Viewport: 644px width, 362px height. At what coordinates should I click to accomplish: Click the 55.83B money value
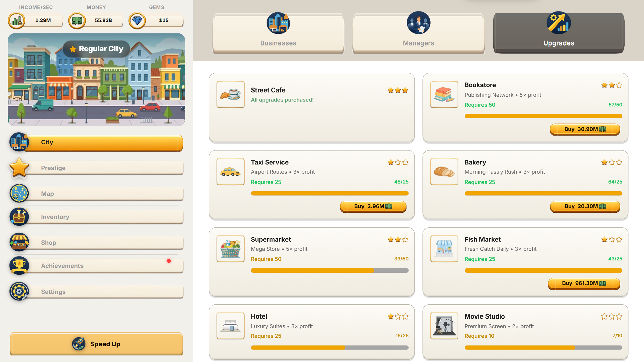(x=103, y=20)
